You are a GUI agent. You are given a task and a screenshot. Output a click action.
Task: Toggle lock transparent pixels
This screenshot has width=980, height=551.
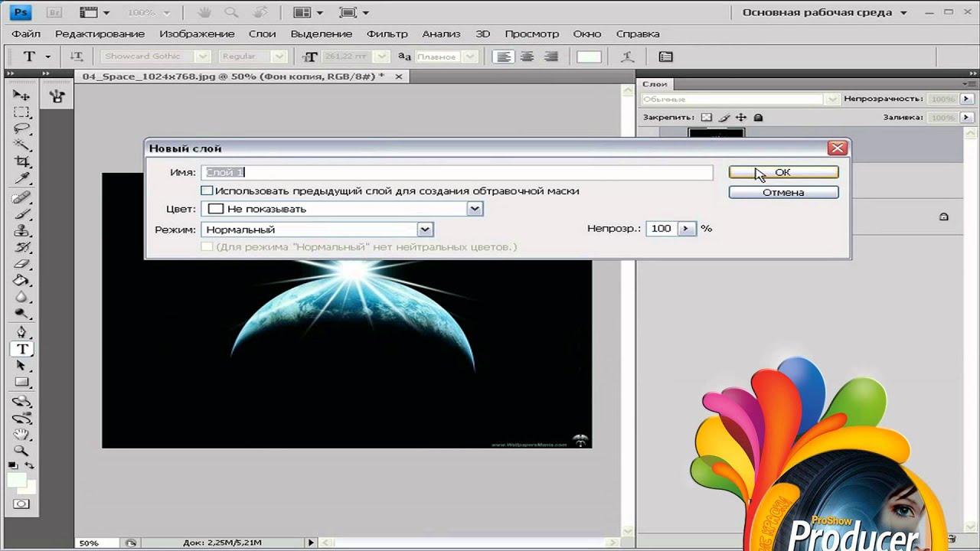pos(706,118)
